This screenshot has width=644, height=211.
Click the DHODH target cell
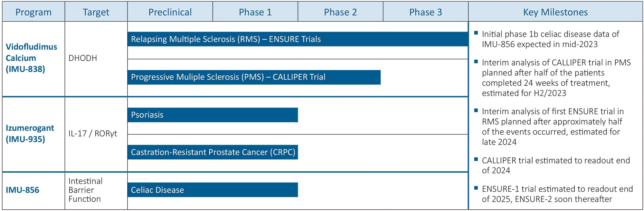pos(83,58)
